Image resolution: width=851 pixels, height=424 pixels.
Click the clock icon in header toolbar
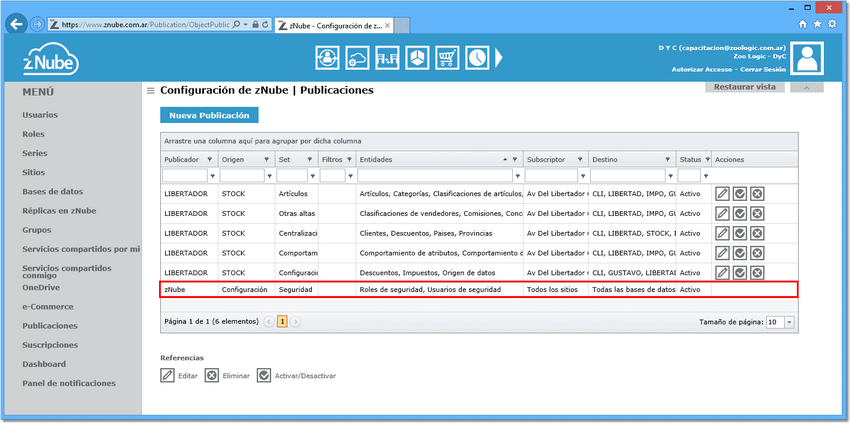(x=477, y=57)
